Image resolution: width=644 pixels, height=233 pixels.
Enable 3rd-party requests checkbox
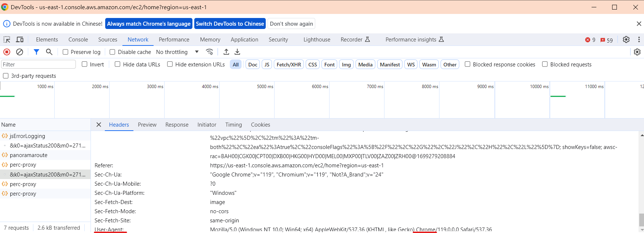[x=6, y=76]
